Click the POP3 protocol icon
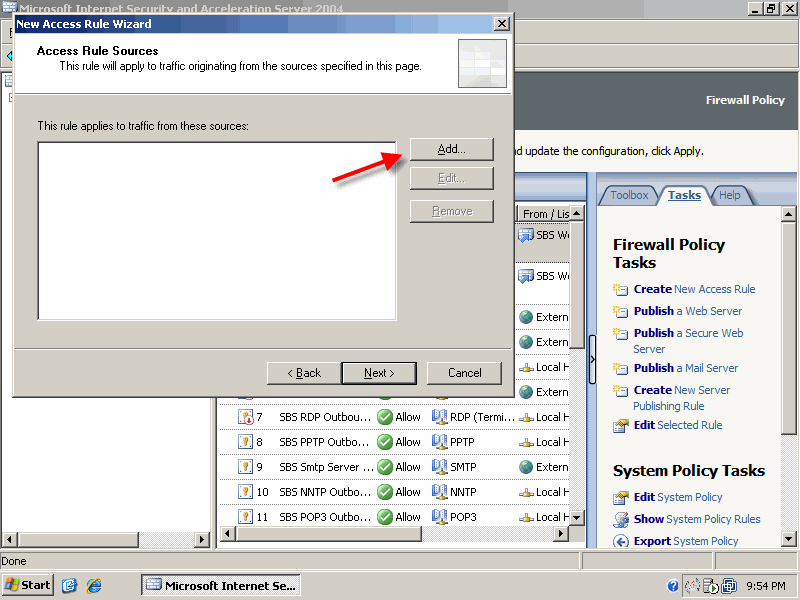The height and width of the screenshot is (600, 800). tap(439, 516)
